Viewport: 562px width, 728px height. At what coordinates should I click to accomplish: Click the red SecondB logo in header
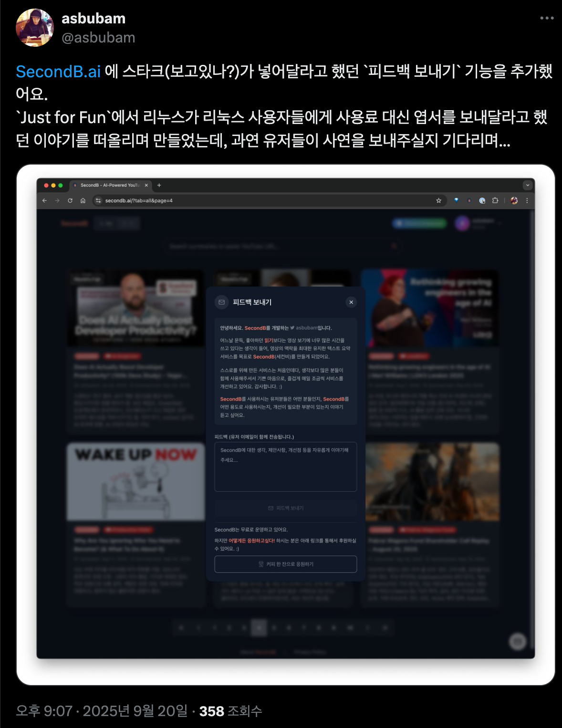tap(74, 223)
